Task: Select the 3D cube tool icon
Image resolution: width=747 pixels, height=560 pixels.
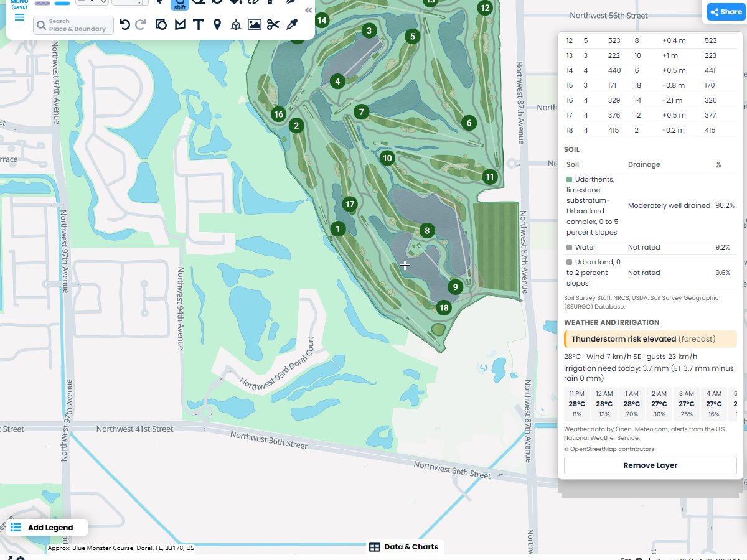Action: tap(235, 24)
